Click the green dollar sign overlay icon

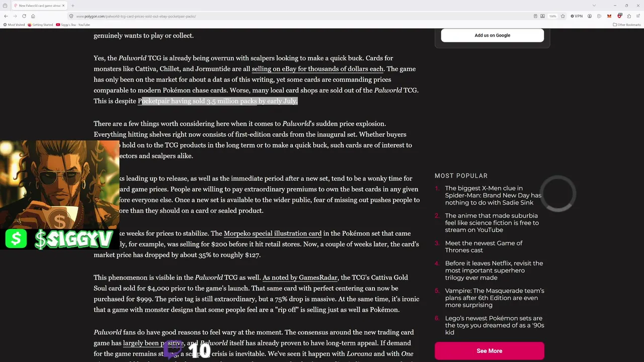16,239
